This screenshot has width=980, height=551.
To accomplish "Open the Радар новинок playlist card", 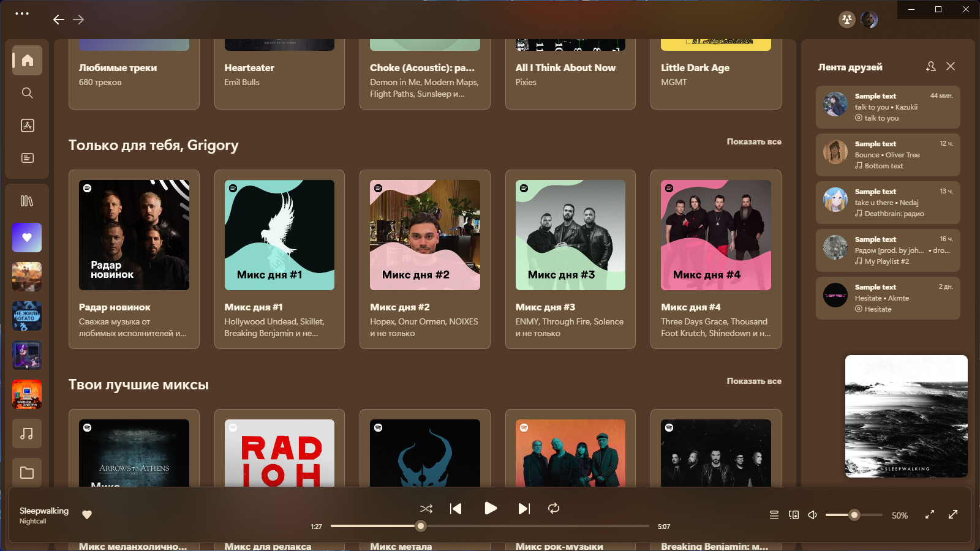I will click(x=134, y=259).
